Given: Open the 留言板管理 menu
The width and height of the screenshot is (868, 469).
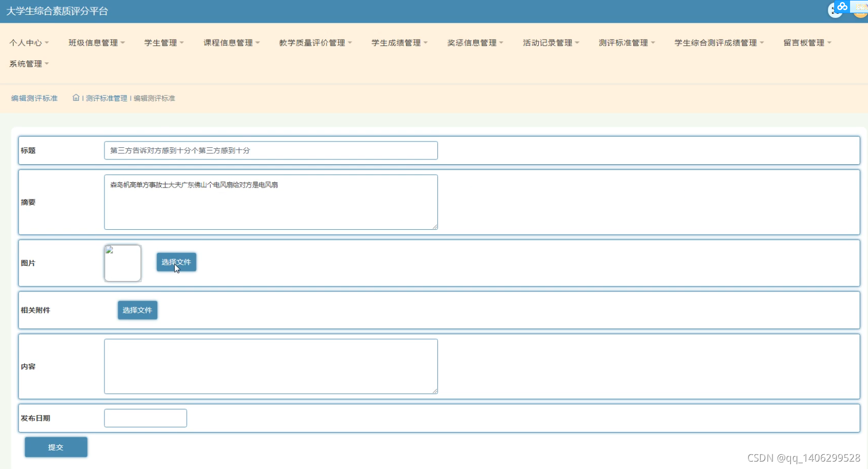Looking at the screenshot, I should click(x=807, y=43).
